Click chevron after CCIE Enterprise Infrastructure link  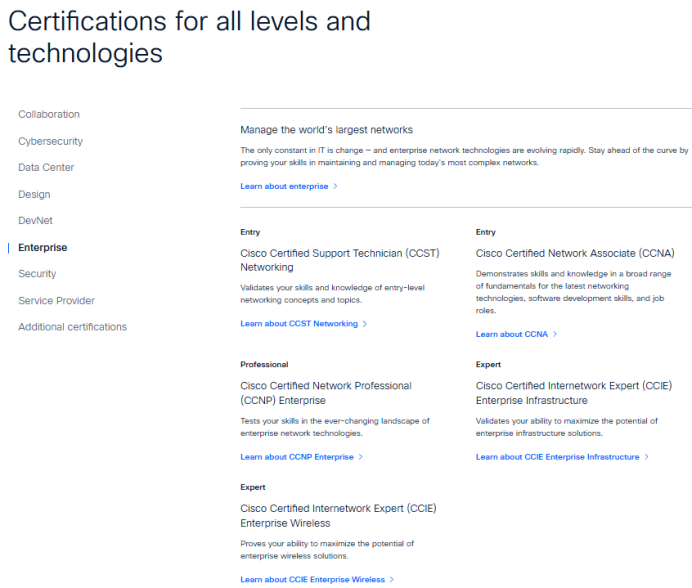point(647,457)
